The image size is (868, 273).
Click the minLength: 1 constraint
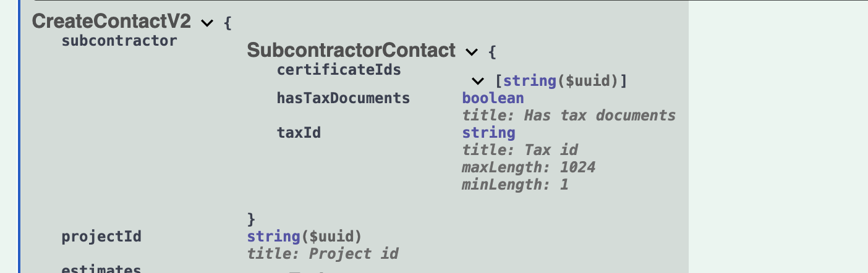click(515, 185)
